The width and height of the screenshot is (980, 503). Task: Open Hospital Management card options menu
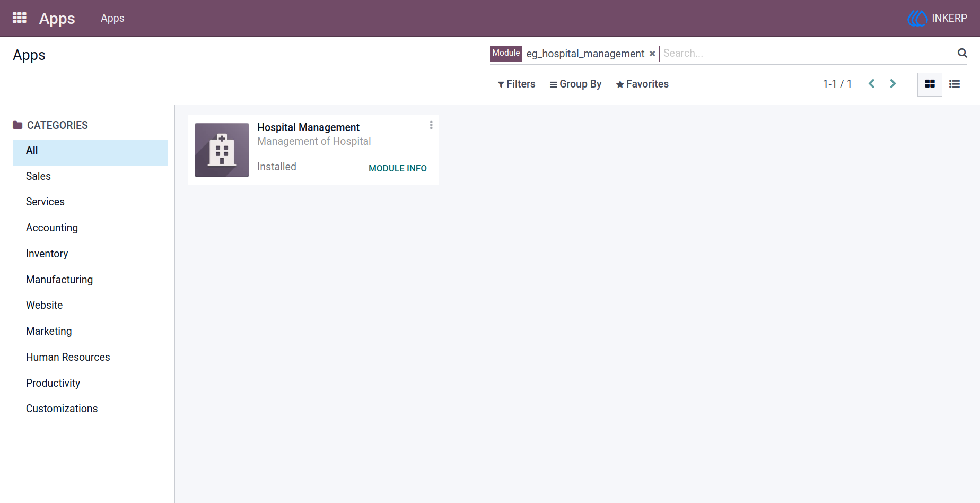[x=431, y=125]
